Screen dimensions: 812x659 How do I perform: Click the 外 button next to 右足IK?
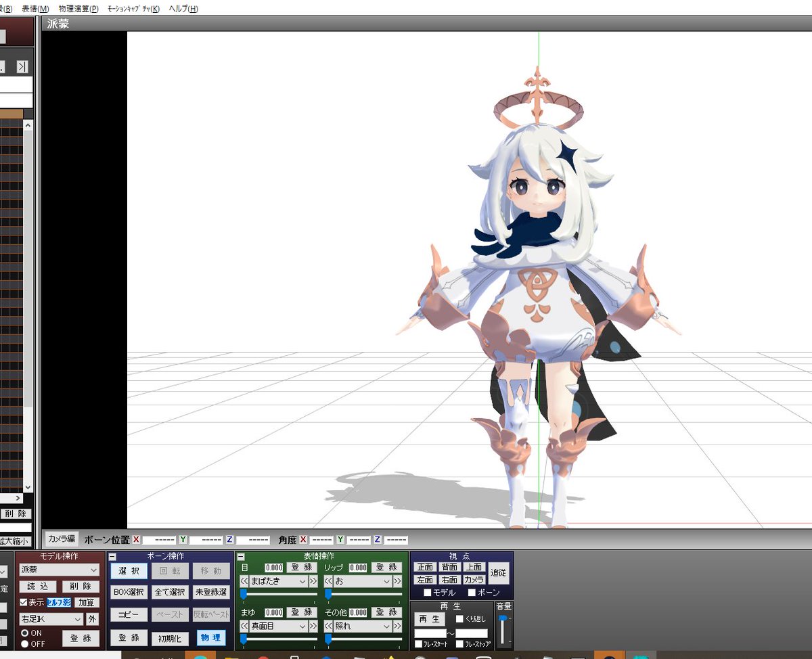pyautogui.click(x=92, y=619)
